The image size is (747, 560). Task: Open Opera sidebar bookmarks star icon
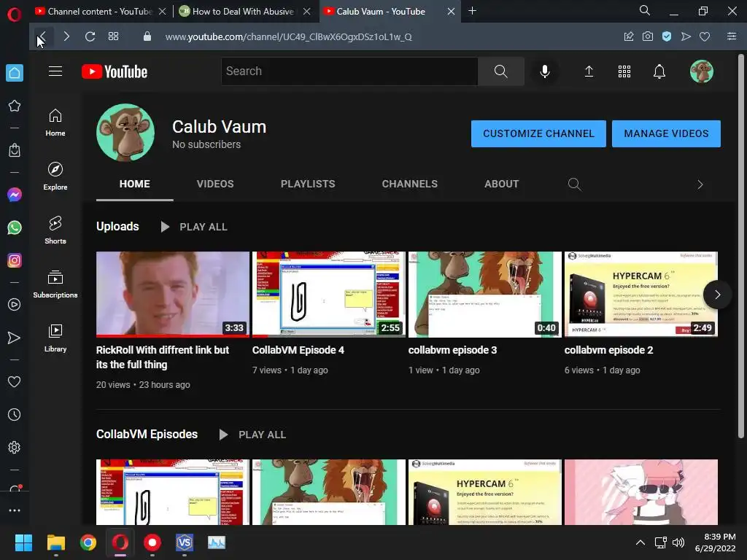point(15,106)
